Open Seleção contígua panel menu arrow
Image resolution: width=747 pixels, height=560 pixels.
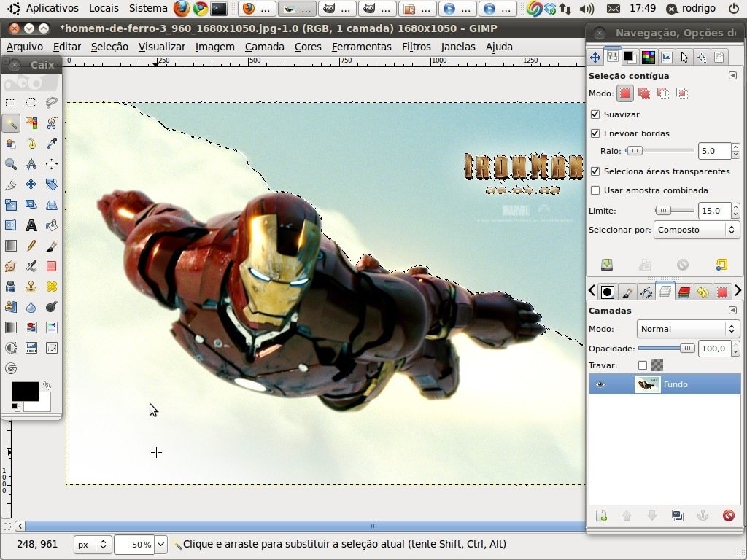click(732, 76)
